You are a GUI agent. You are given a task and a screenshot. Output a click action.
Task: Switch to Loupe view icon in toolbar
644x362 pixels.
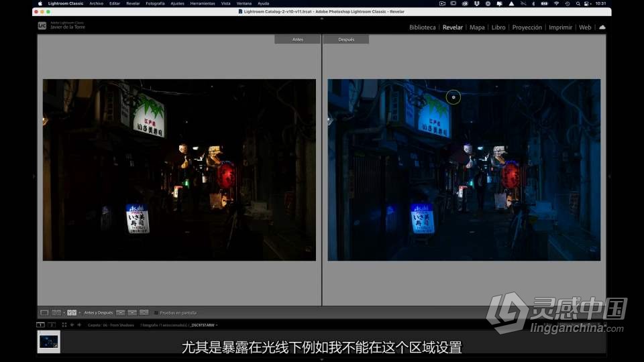point(44,313)
